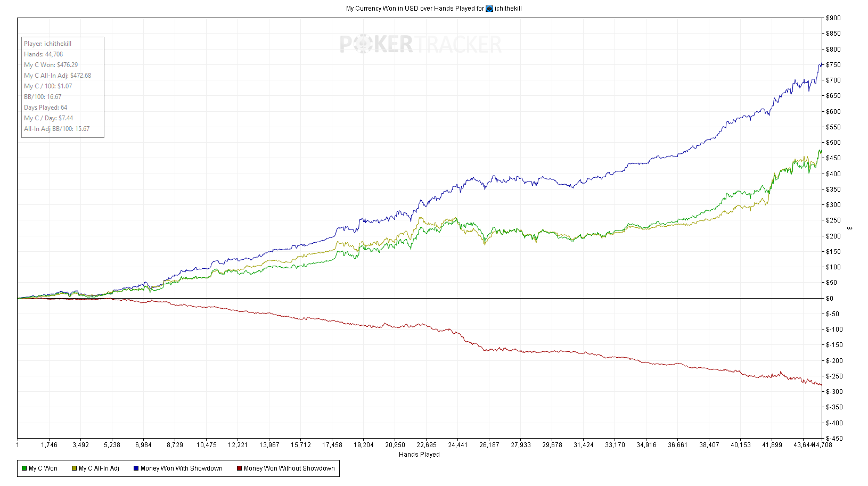Select the "My C Won" legend label

43,468
